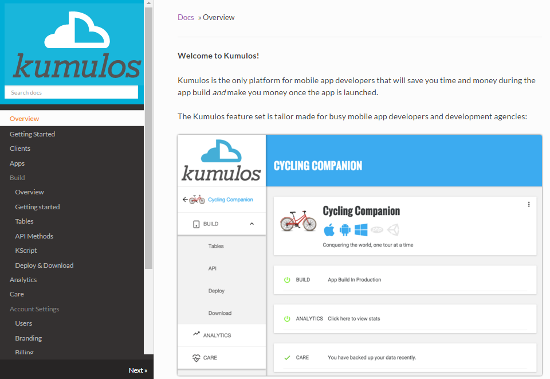The image size is (550, 379).
Task: Collapse the BUILD section chevron
Action: (252, 224)
